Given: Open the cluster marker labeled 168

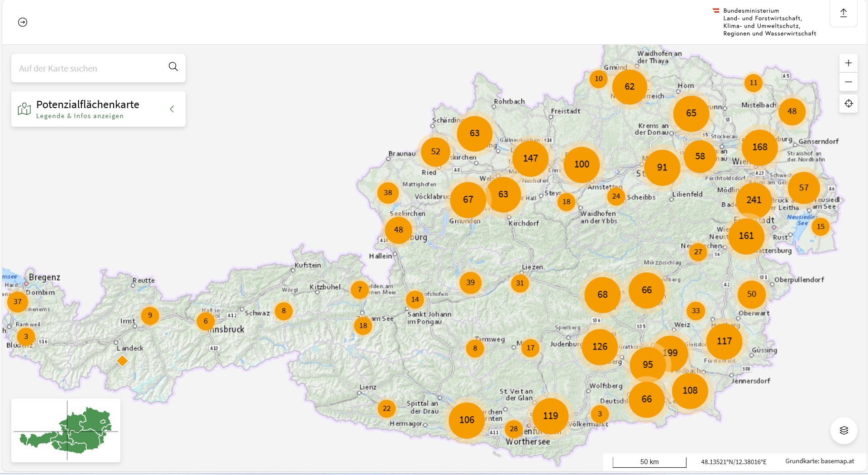Looking at the screenshot, I should pos(759,147).
